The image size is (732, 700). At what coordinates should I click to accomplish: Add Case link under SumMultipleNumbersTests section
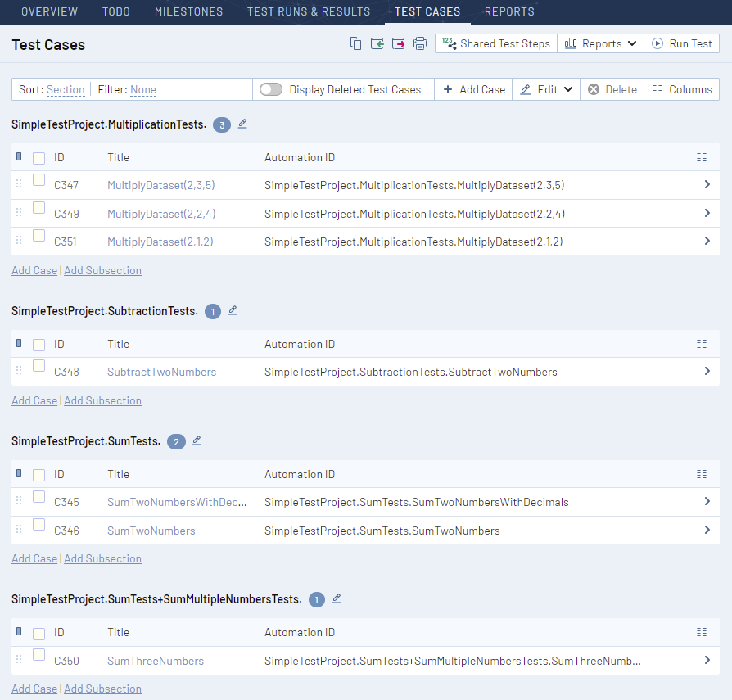34,689
